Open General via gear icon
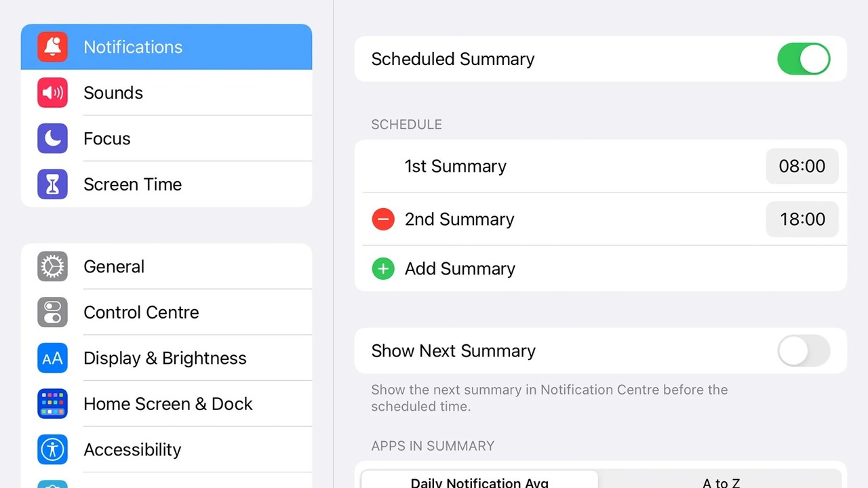The image size is (868, 488). click(x=52, y=266)
